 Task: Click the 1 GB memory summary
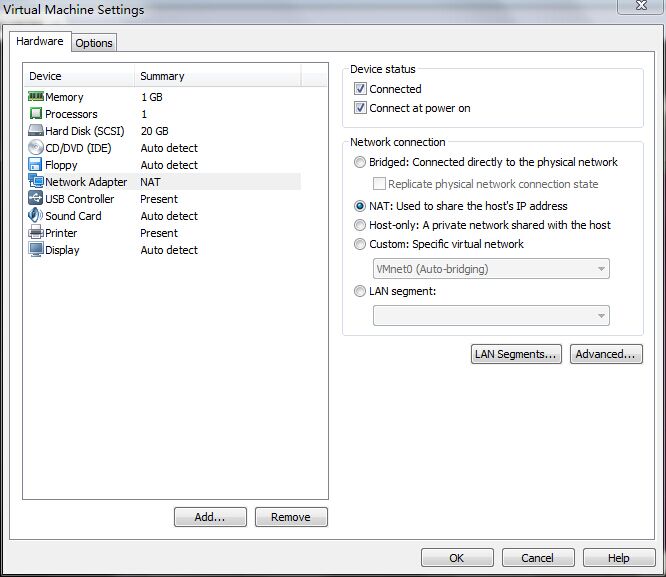click(x=152, y=97)
